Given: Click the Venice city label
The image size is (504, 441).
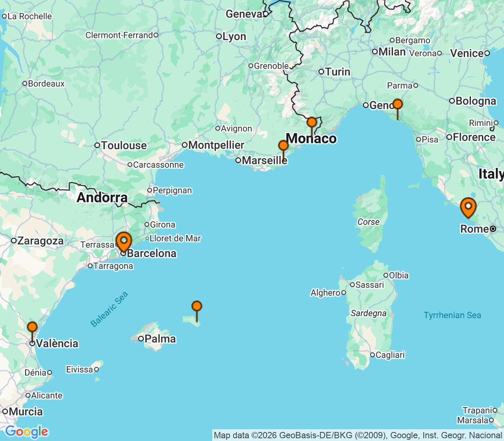Looking at the screenshot, I should [467, 54].
